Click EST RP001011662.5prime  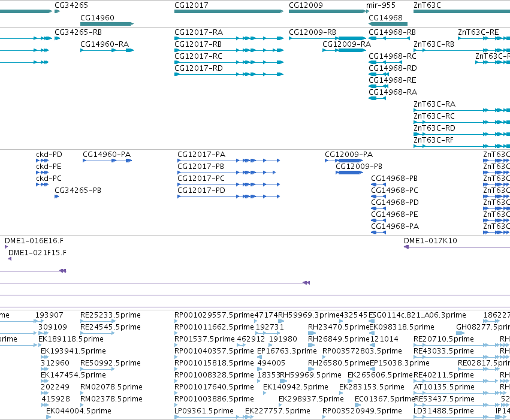(214, 327)
